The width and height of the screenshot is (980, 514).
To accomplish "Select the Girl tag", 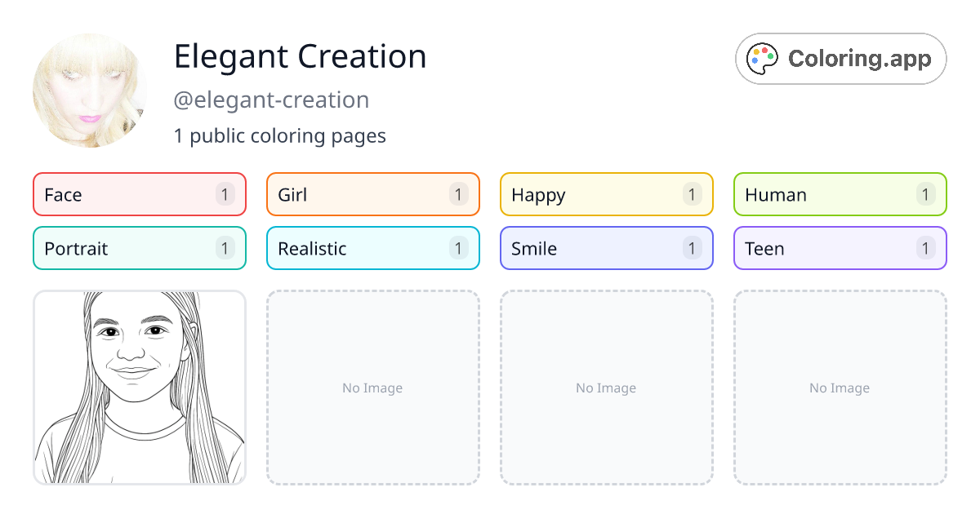I will (x=373, y=194).
